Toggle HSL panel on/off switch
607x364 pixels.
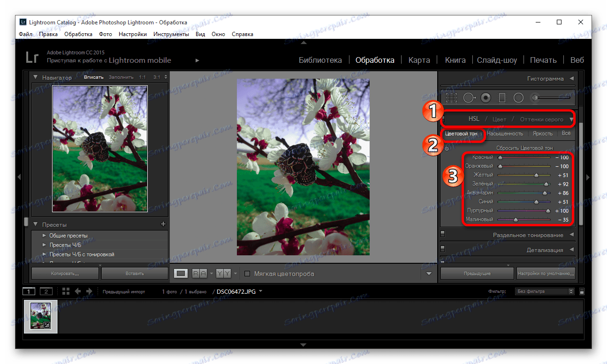[x=442, y=119]
